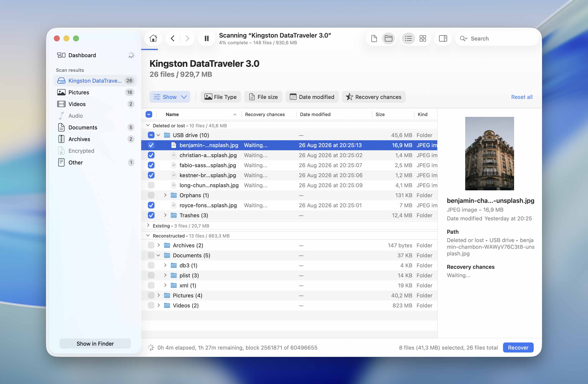Collapse the USB drive (10) folder
The image size is (588, 384).
pyautogui.click(x=158, y=135)
